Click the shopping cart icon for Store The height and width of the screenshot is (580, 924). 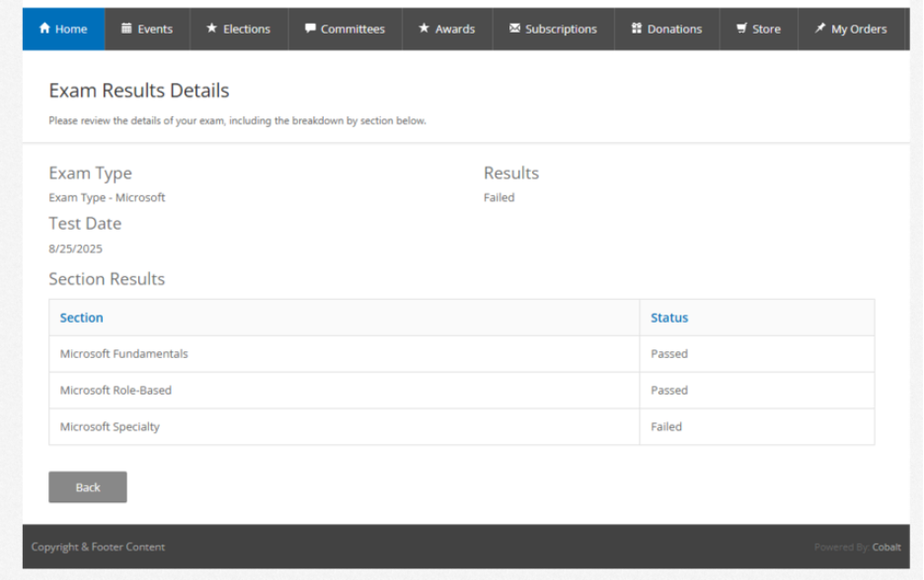[741, 29]
